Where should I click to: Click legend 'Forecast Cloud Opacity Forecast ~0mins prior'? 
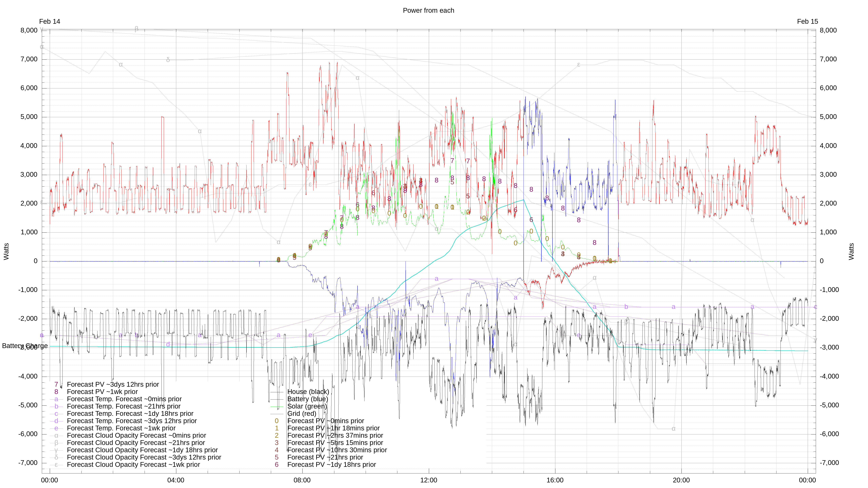pos(136,435)
